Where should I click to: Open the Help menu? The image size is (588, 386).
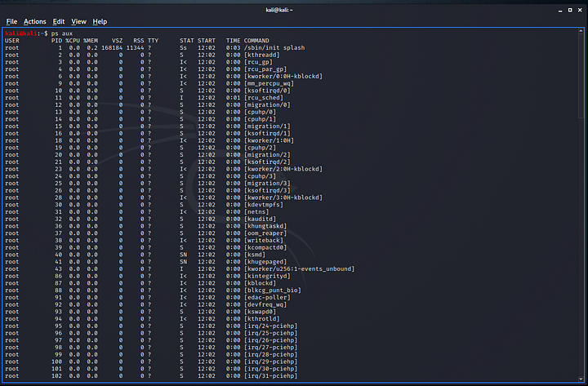click(x=100, y=21)
